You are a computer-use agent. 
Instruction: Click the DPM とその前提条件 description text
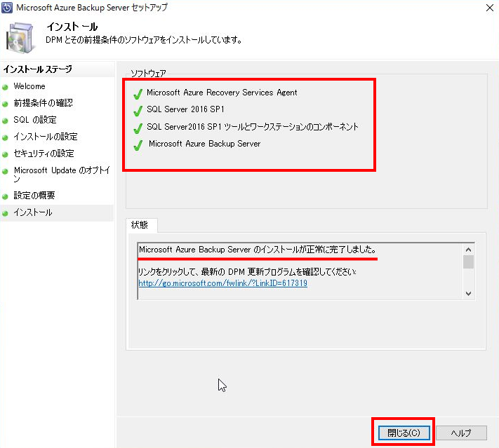[x=144, y=40]
